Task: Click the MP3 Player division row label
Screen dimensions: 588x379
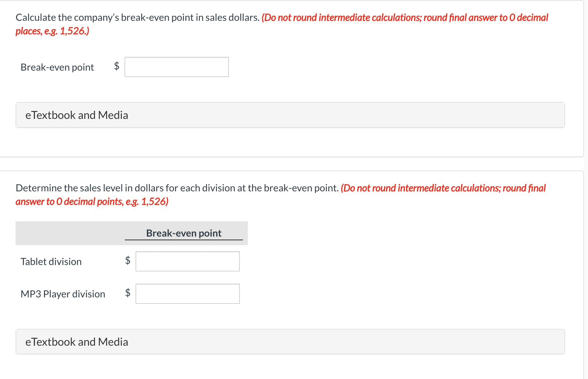Action: click(63, 294)
